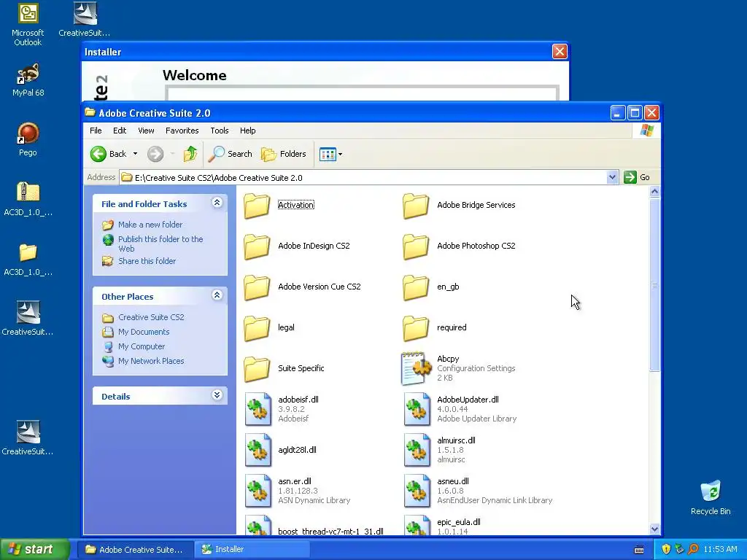Click the Search toolbar button
The image size is (747, 560).
231,155
